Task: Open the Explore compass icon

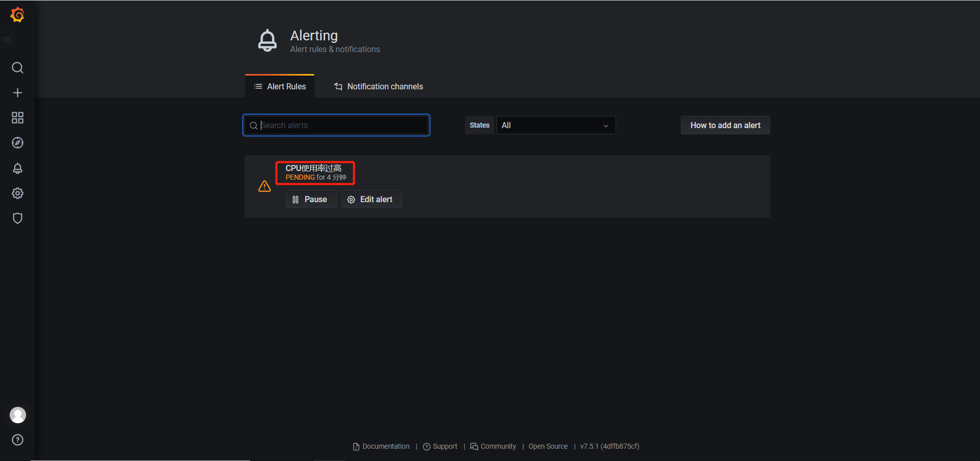Action: point(17,143)
